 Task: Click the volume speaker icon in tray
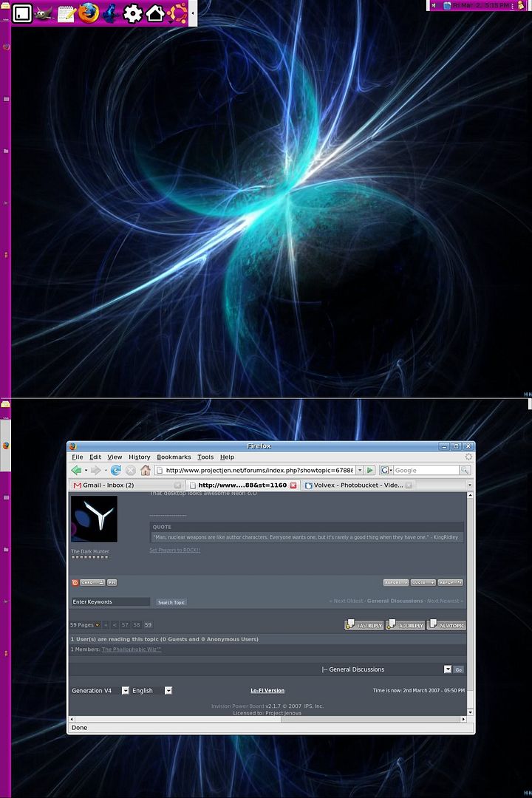[x=434, y=5]
